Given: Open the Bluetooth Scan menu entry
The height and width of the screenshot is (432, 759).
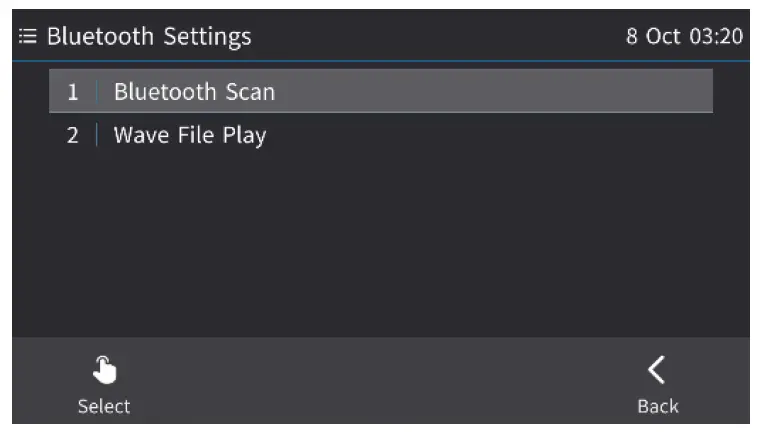Looking at the screenshot, I should click(194, 93).
